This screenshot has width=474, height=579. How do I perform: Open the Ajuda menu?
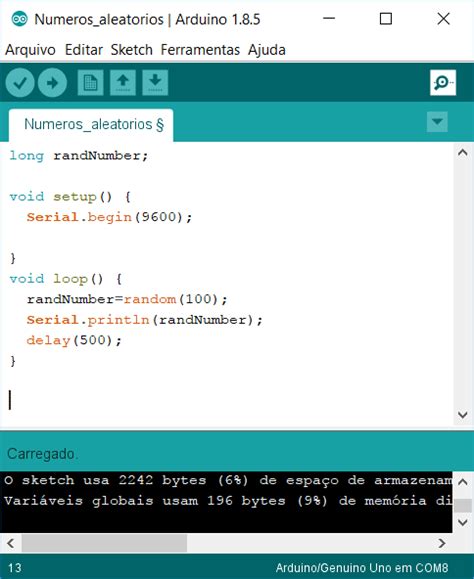tap(267, 50)
